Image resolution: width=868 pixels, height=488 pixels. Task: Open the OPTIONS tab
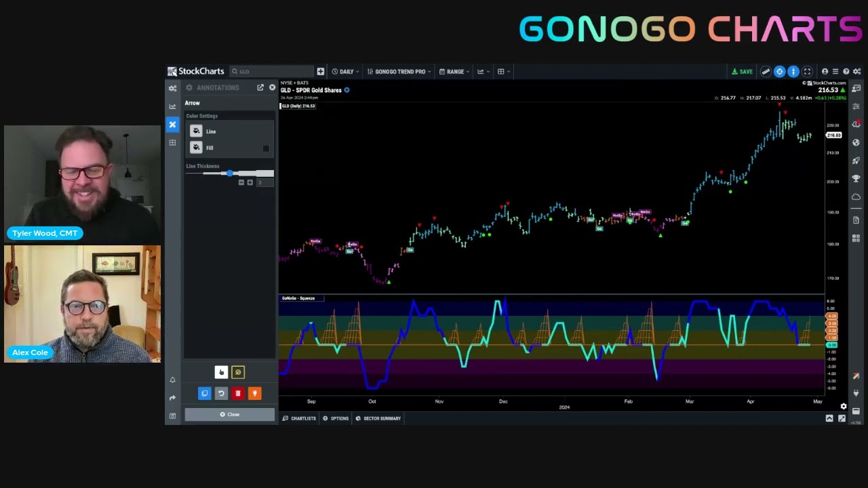pyautogui.click(x=336, y=418)
